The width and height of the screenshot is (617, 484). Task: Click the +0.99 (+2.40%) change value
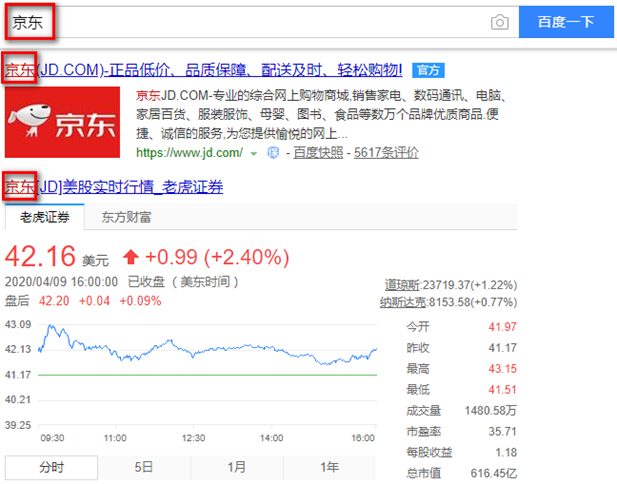point(217,257)
